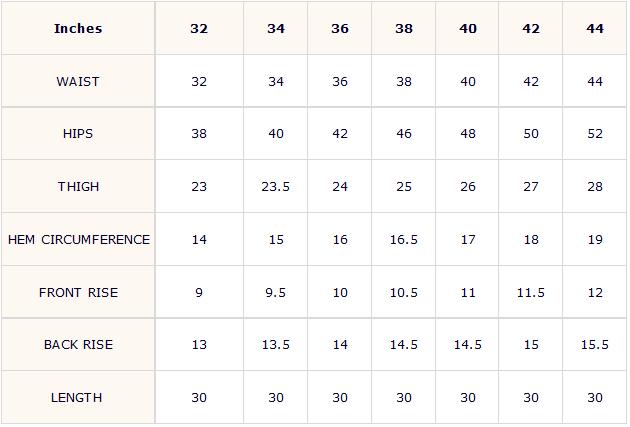Click the LENGTH row label
Viewport: 630px width, 427px height.
pos(78,398)
